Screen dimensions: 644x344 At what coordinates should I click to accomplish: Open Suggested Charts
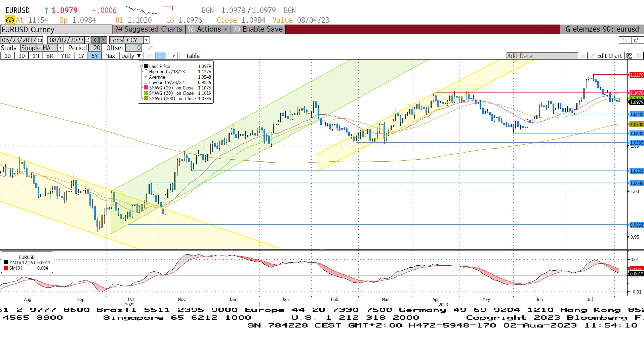pos(149,29)
